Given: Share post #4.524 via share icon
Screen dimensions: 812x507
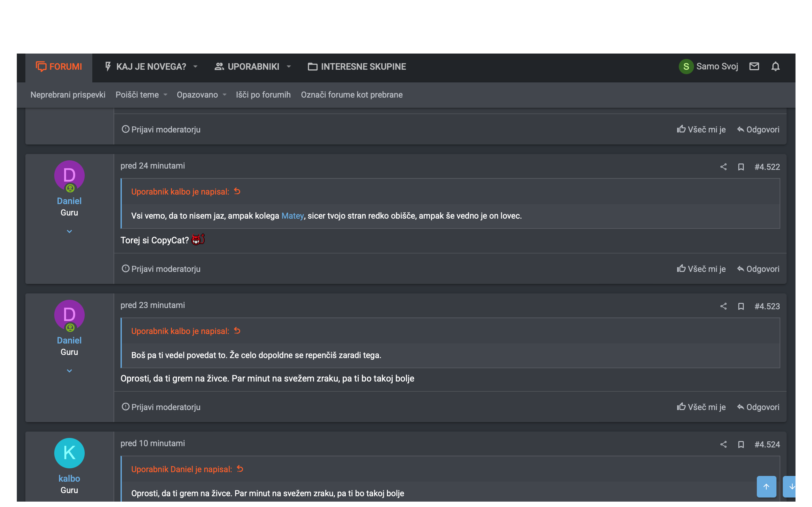Looking at the screenshot, I should [x=724, y=444].
